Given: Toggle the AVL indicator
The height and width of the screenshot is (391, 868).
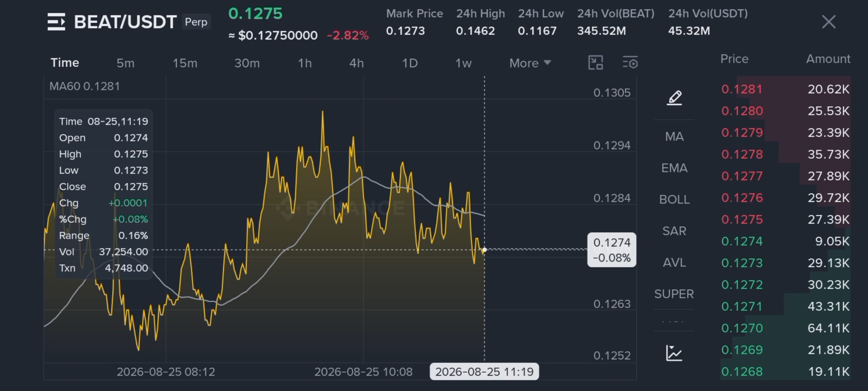Looking at the screenshot, I should tap(674, 262).
